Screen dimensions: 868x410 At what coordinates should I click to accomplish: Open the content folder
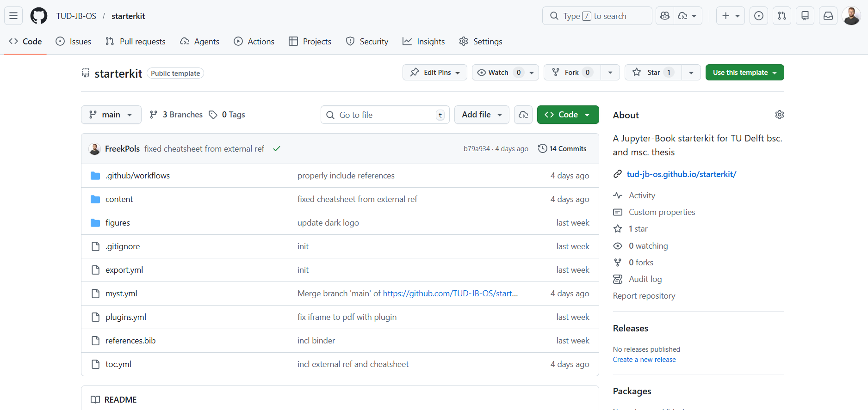[119, 199]
